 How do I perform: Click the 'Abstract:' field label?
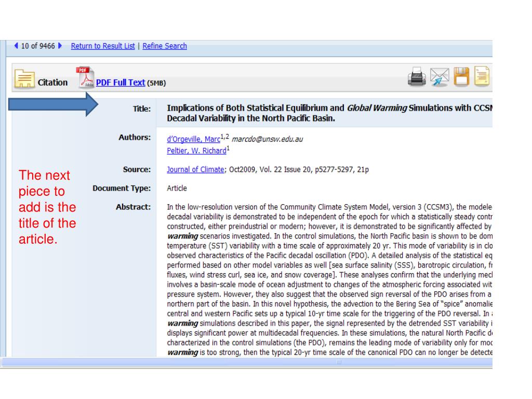tap(134, 207)
